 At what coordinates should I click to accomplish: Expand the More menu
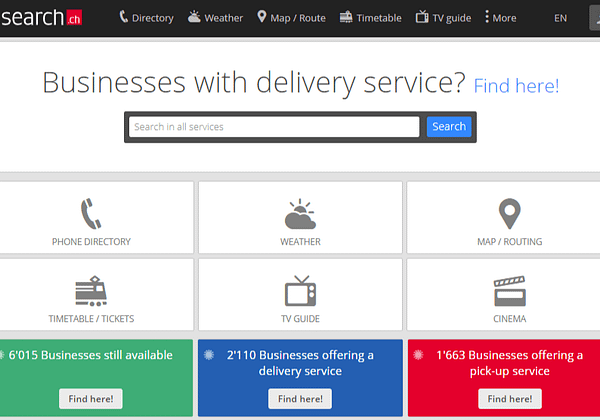[x=501, y=17]
